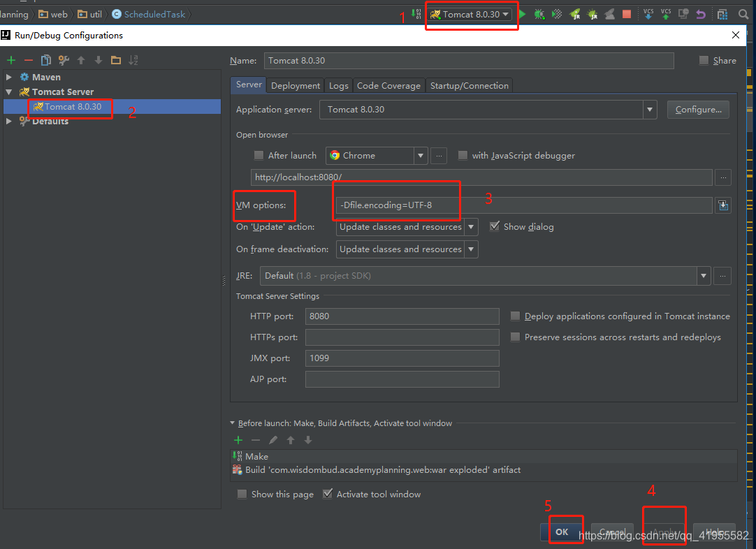This screenshot has width=756, height=549.
Task: Enable with JavaScript debugger checkbox
Action: coord(463,155)
